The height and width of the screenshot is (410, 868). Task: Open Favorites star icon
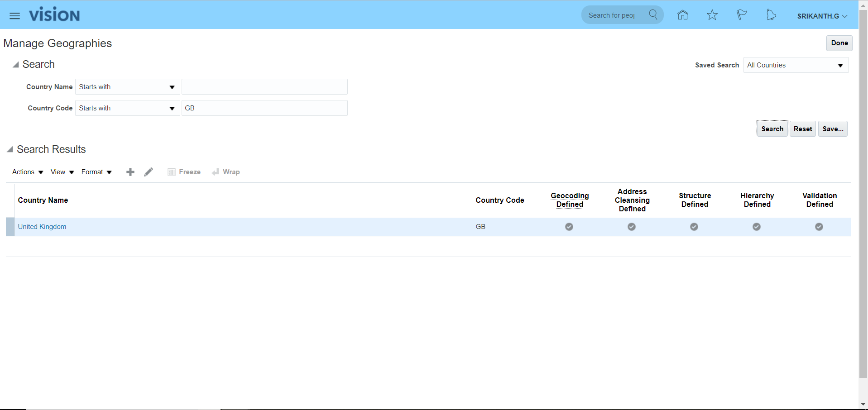tap(712, 15)
